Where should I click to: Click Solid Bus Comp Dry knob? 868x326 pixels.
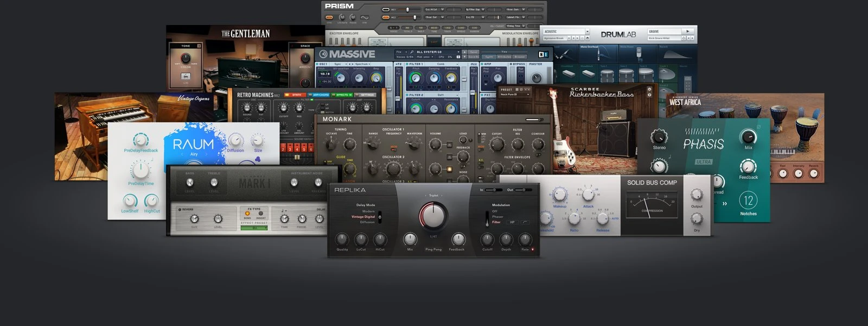[x=697, y=220]
